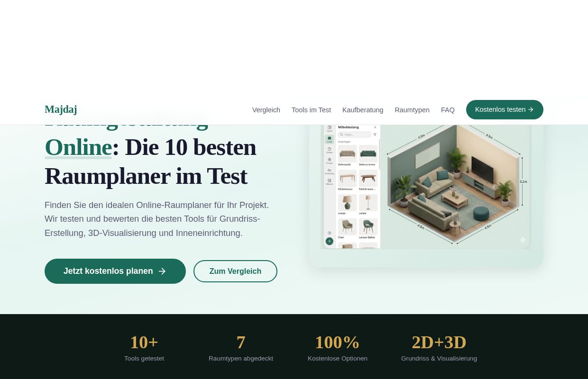
Task: Open Kaufberatung in the navigation
Action: (x=363, y=110)
